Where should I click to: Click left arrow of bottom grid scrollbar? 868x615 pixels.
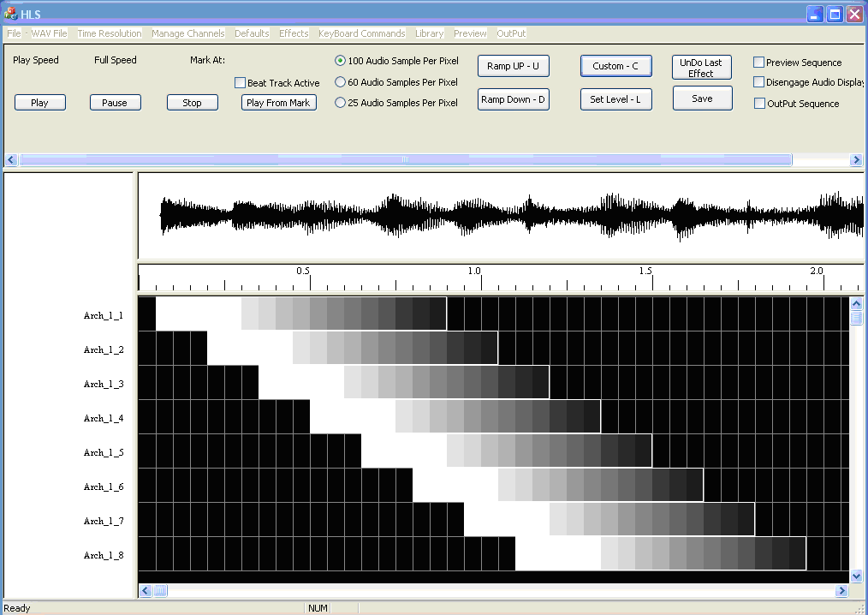pos(146,591)
